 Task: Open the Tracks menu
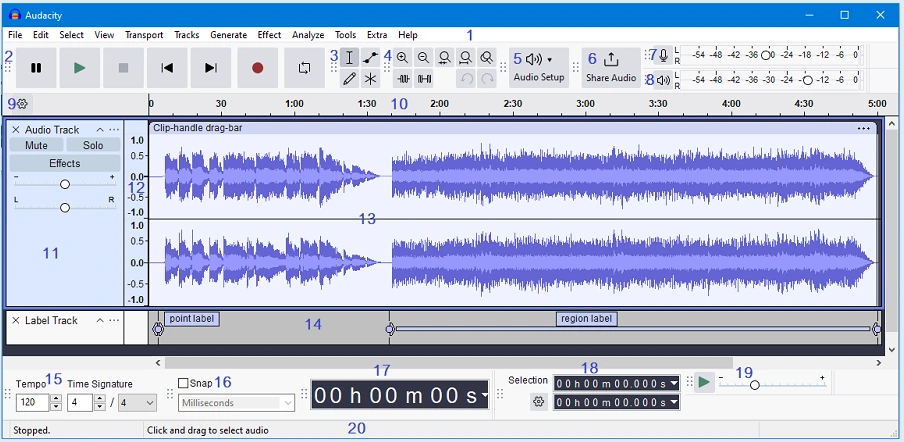pos(187,35)
